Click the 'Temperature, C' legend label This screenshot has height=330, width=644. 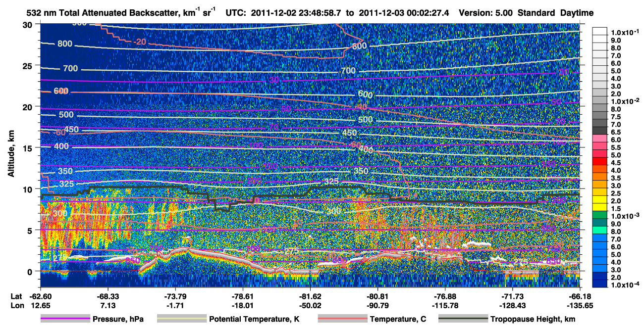[x=398, y=320]
